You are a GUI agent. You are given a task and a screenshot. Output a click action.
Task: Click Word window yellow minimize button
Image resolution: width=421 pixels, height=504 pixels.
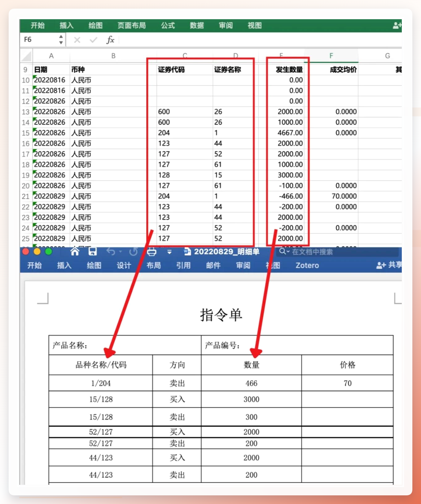[37, 252]
